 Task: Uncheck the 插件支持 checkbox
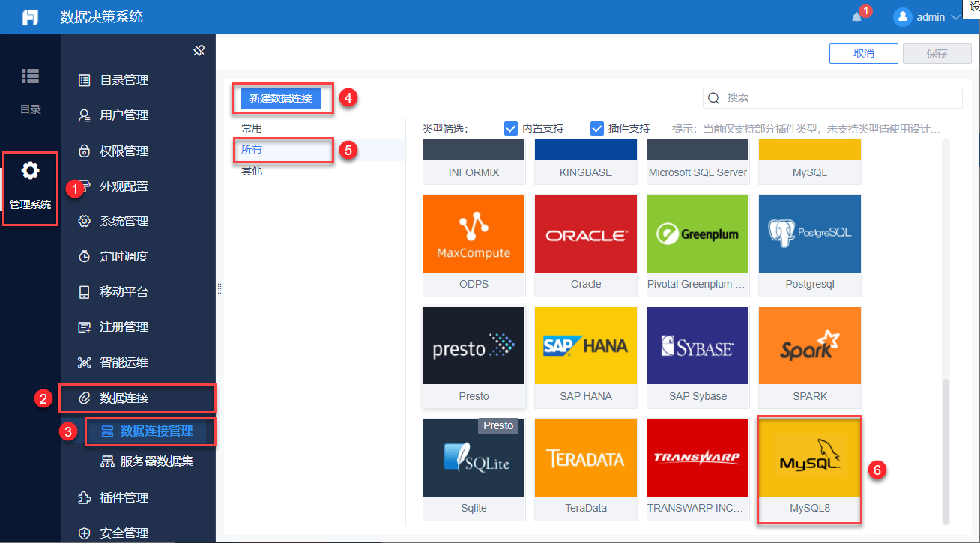pyautogui.click(x=597, y=128)
